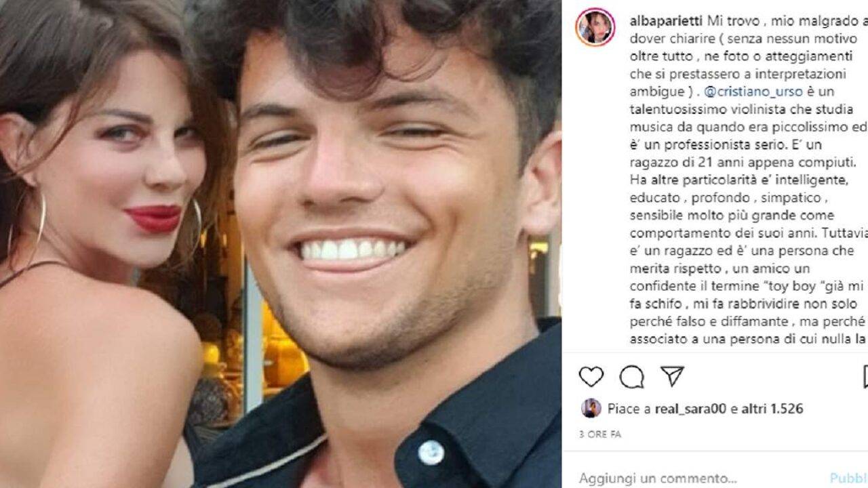
Task: Click the '3 ORE FA' timestamp
Action: (x=600, y=434)
